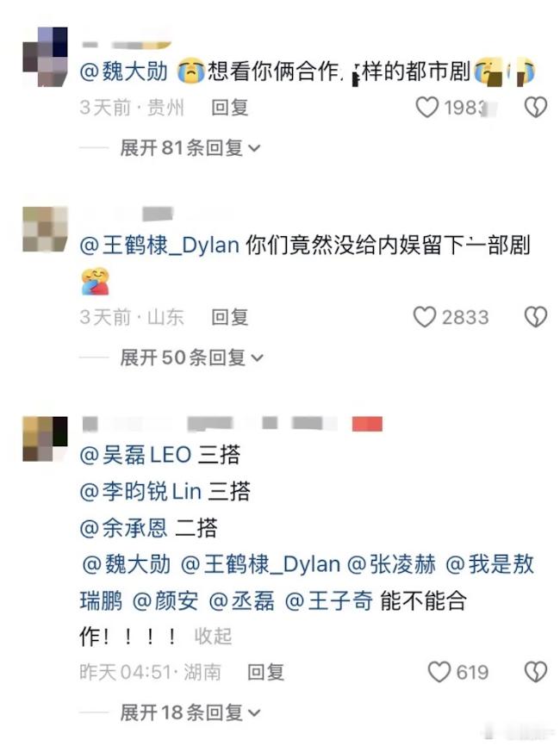The height and width of the screenshot is (746, 560).
Task: Open the @李昀锐Lin mention
Action: click(x=140, y=491)
